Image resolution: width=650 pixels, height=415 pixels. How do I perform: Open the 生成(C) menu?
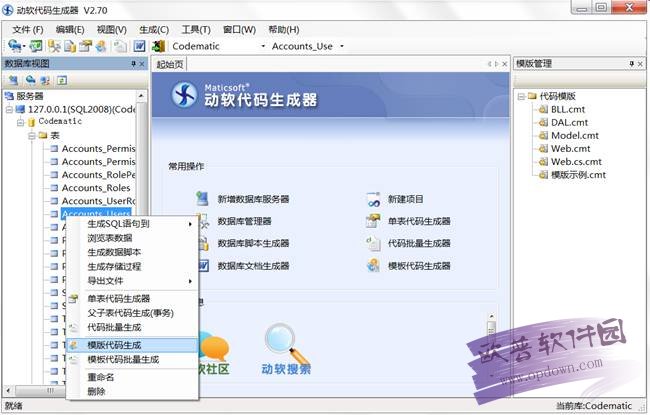[154, 30]
